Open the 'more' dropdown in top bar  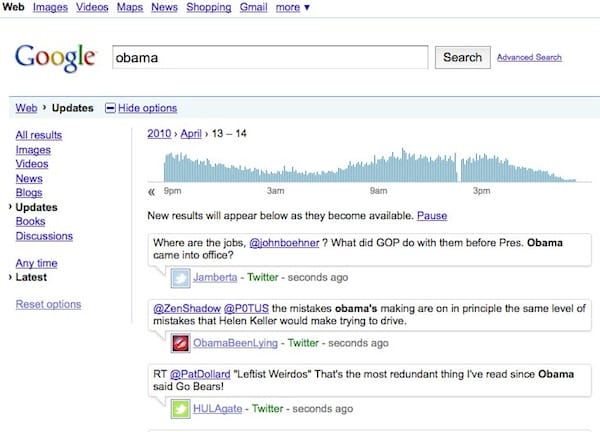(x=293, y=8)
